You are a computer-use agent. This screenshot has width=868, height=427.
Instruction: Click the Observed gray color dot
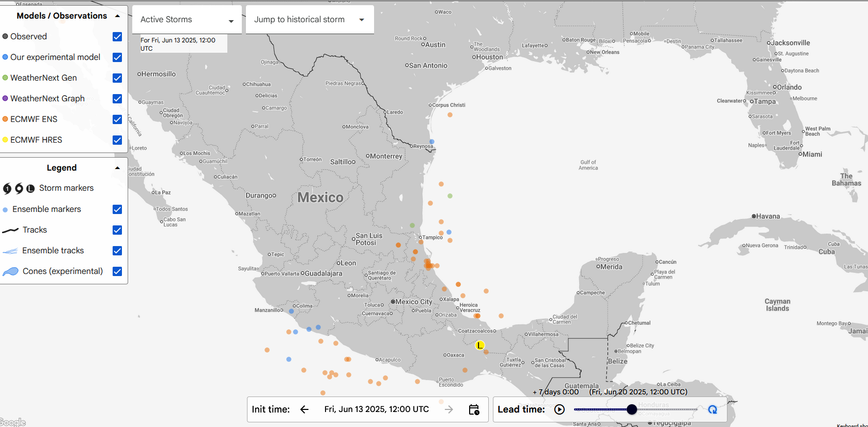coord(5,36)
